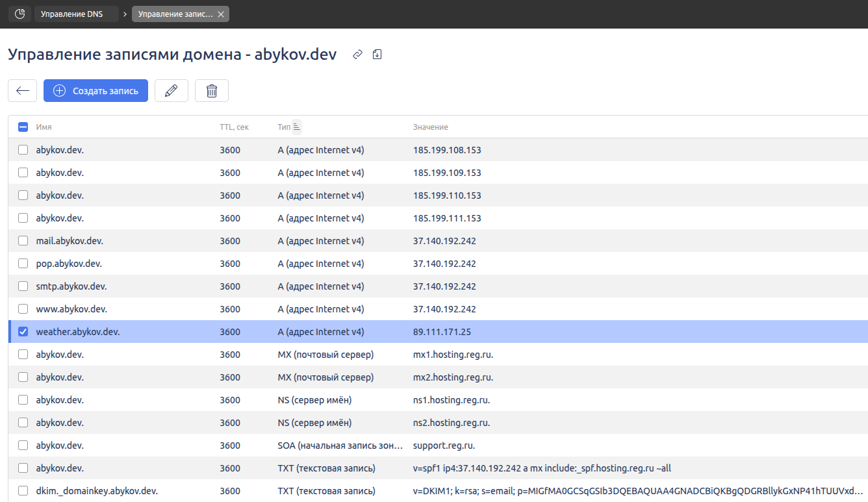This screenshot has height=502, width=868.
Task: Delete selected record with trash icon
Action: [212, 91]
